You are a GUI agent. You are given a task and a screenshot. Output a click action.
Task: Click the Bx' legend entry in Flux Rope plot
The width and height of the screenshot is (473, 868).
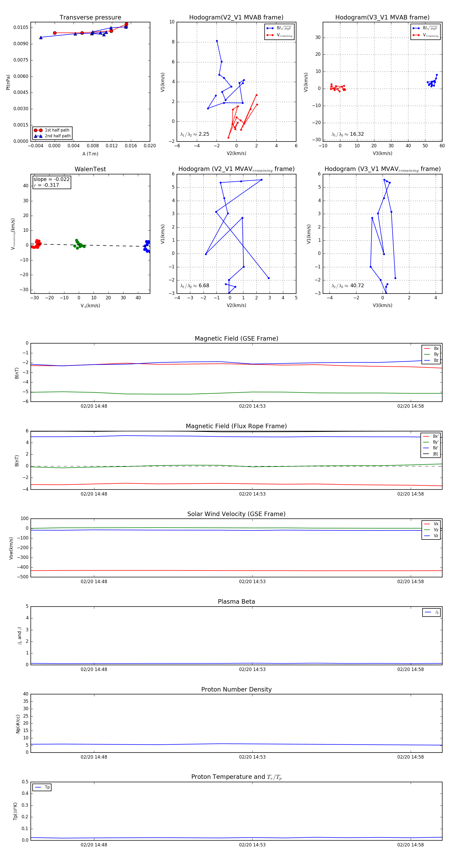431,436
